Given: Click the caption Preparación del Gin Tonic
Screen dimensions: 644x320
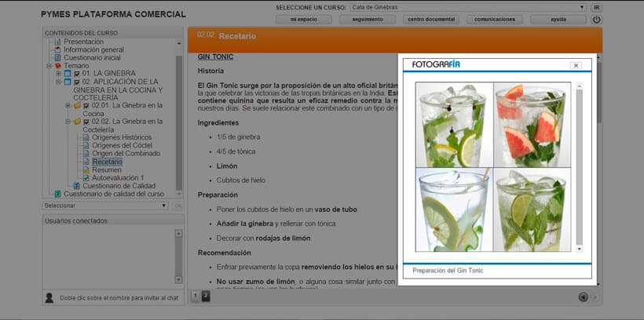Looking at the screenshot, I should [448, 271].
